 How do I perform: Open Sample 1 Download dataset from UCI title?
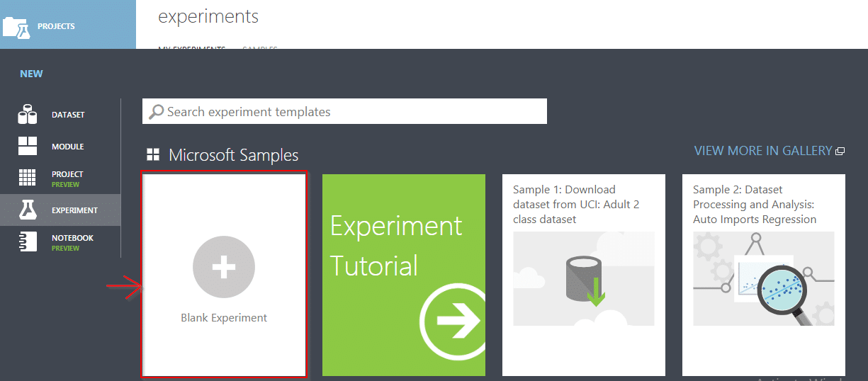(576, 205)
